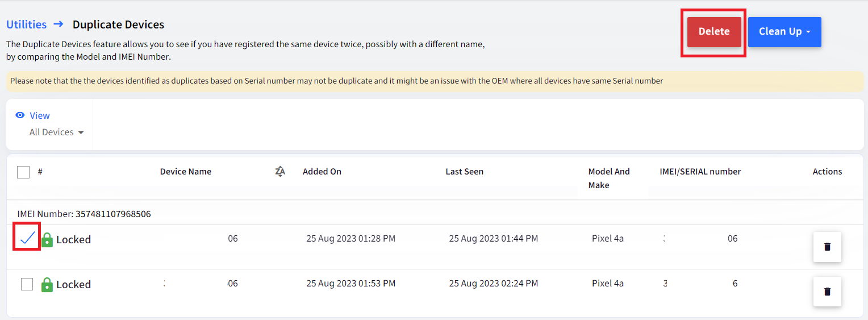
Task: Click the red Delete button
Action: pos(714,32)
